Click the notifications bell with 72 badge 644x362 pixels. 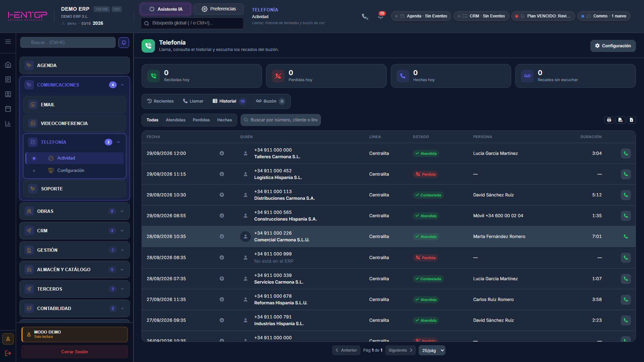point(381,16)
